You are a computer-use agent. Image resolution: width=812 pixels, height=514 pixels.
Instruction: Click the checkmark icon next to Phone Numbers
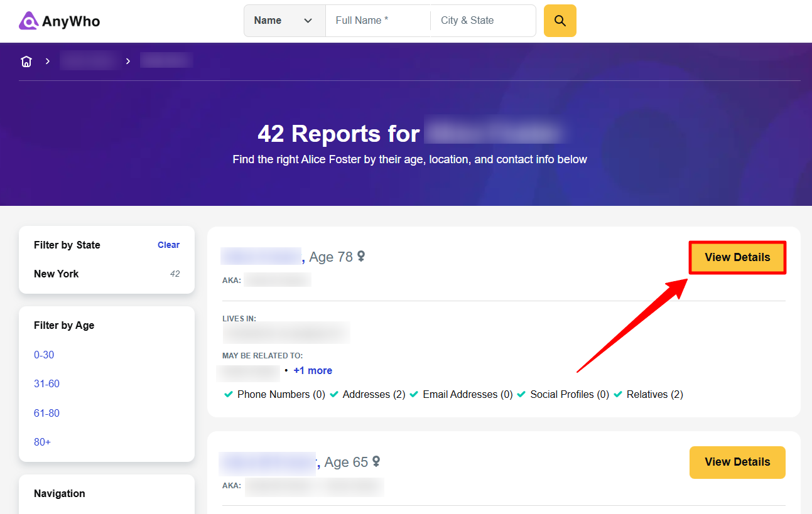click(229, 394)
